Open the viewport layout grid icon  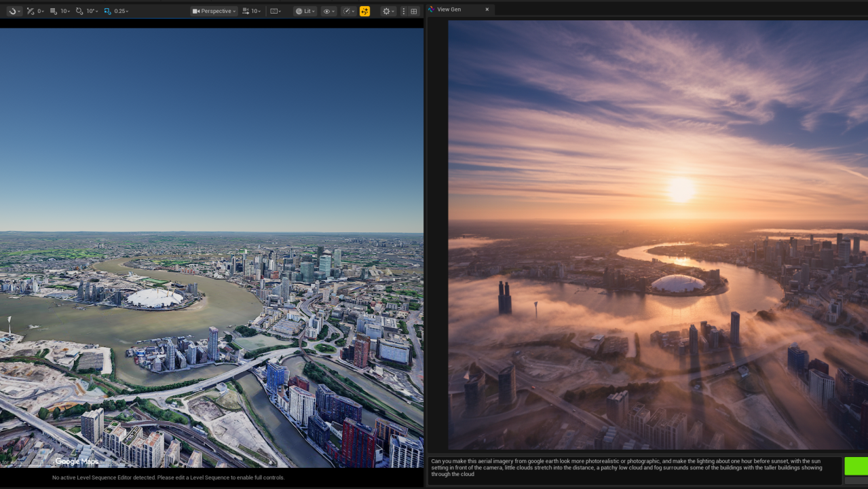click(413, 11)
